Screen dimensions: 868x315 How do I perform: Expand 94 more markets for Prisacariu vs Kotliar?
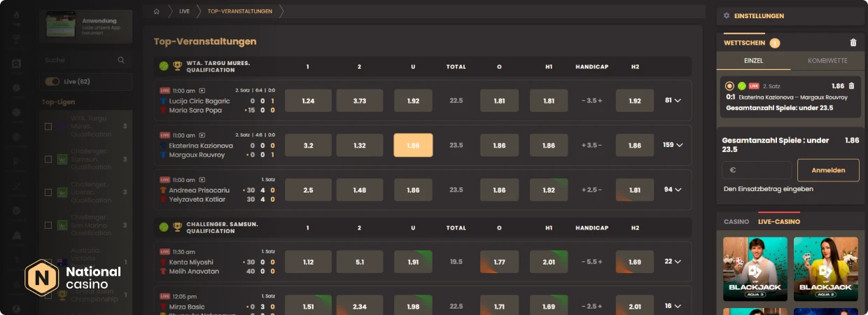coord(673,190)
